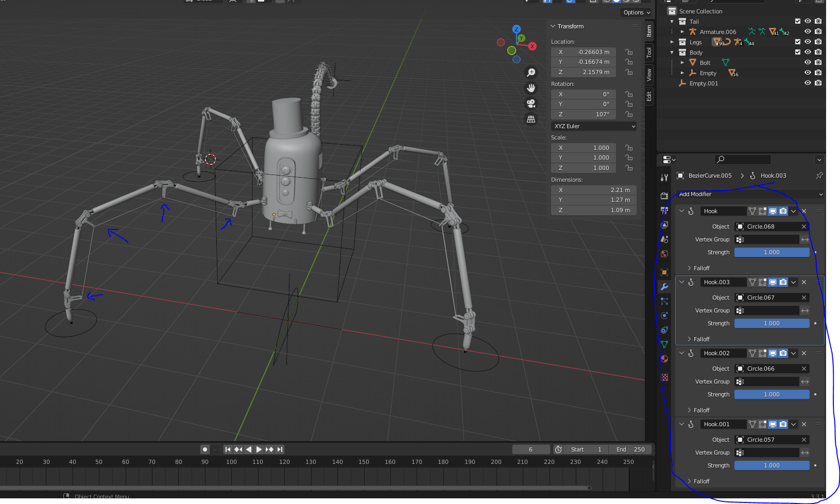Switch perspective/orthographic with the grid icon
Viewport: 840px width, 504px height.
[x=531, y=119]
